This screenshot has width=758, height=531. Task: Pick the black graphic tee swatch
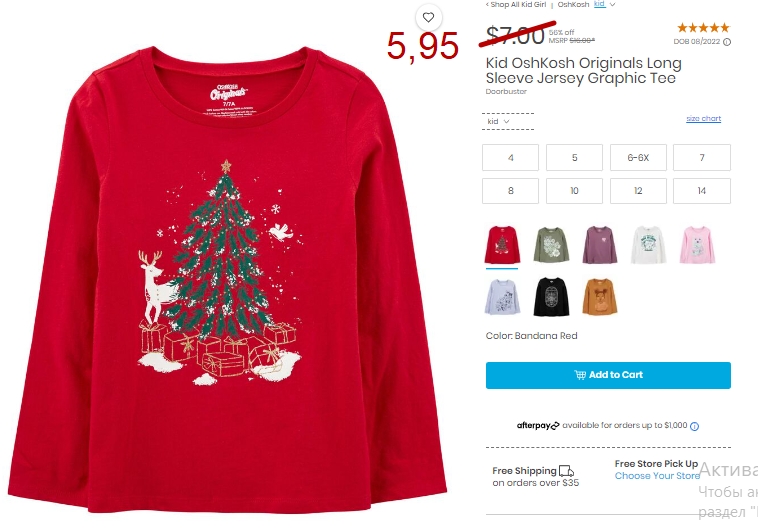coord(551,296)
